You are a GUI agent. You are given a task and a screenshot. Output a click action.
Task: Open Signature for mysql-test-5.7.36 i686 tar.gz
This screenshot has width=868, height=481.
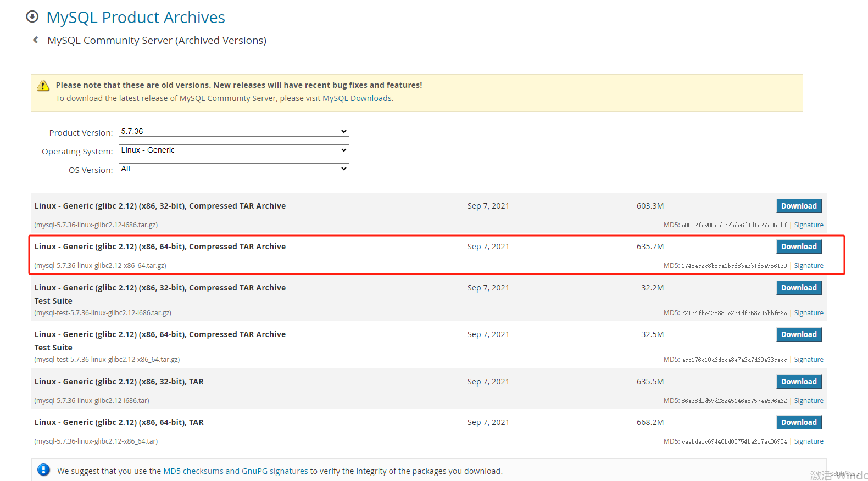809,313
